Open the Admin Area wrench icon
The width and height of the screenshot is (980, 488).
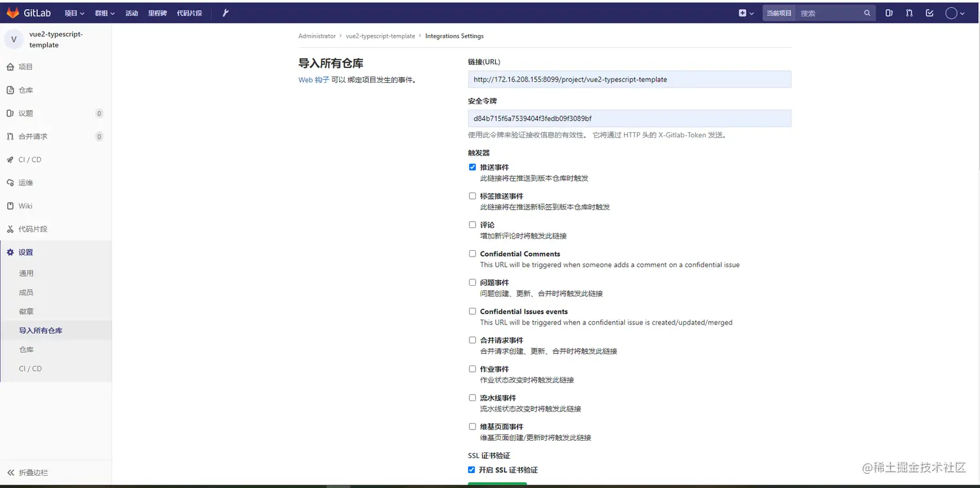pyautogui.click(x=225, y=12)
